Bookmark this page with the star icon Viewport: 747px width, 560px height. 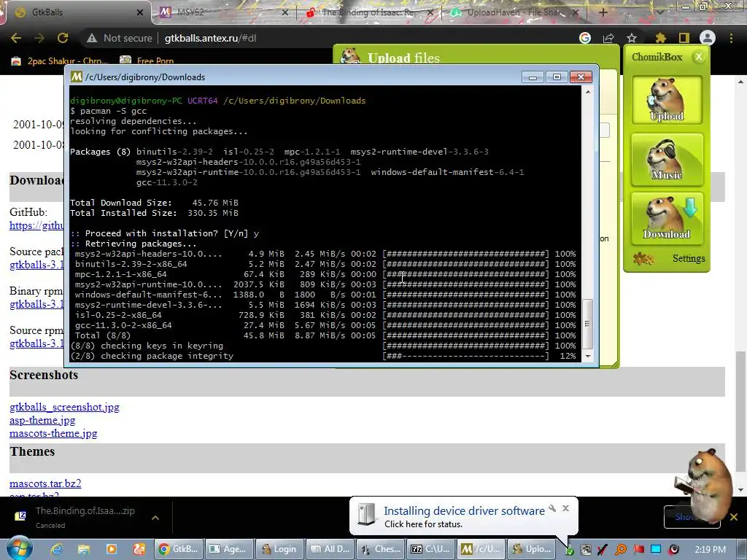632,38
